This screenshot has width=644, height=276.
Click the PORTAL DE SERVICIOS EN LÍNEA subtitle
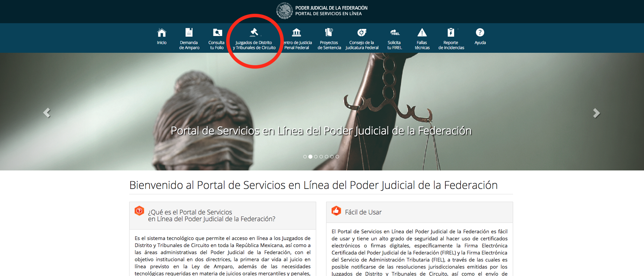click(329, 14)
